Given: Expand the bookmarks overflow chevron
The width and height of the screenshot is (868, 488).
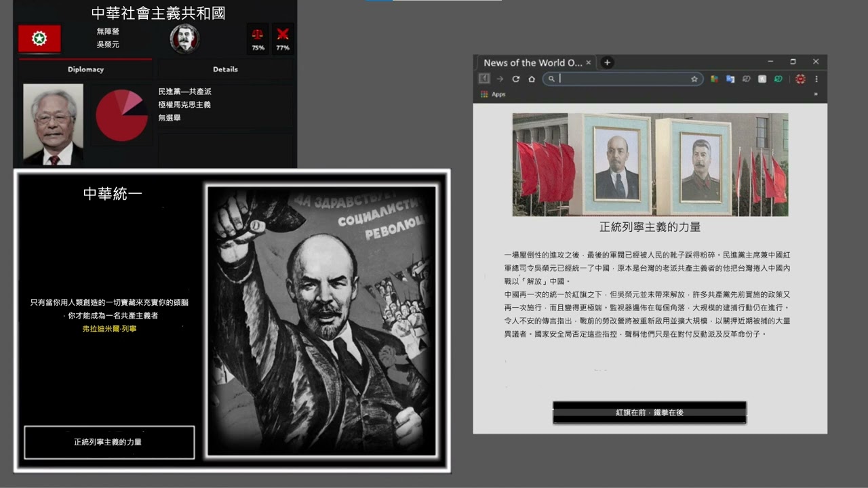Looking at the screenshot, I should point(816,94).
